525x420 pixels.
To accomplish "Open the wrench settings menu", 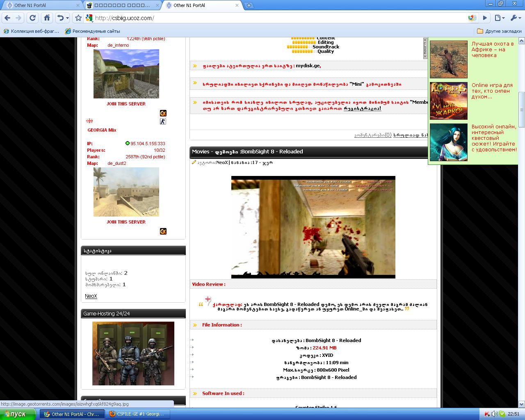I will [515, 18].
